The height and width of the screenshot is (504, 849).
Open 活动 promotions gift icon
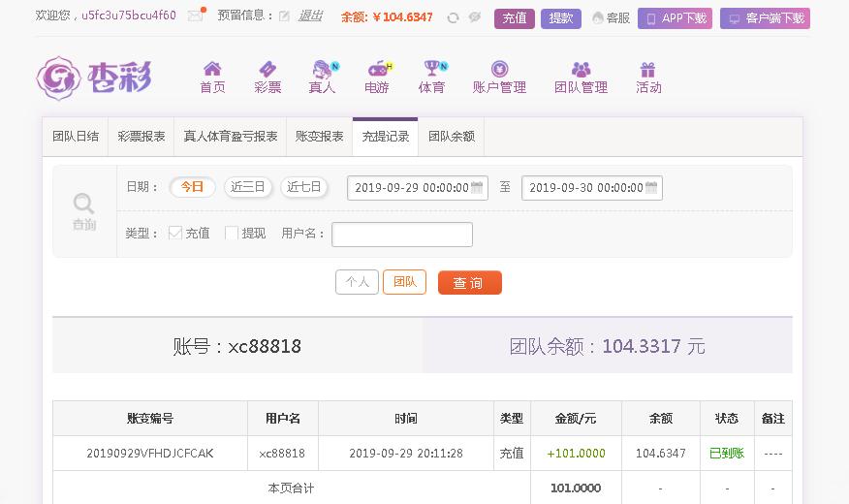[648, 78]
